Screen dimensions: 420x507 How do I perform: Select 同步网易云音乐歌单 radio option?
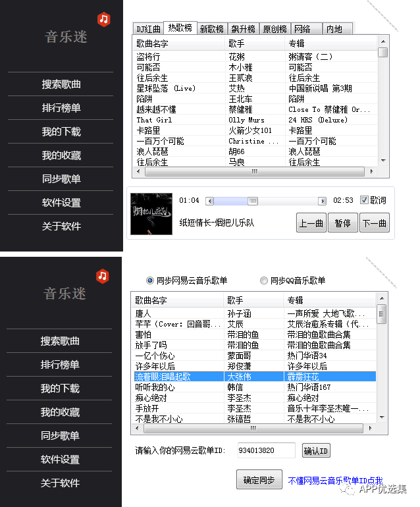click(x=150, y=280)
